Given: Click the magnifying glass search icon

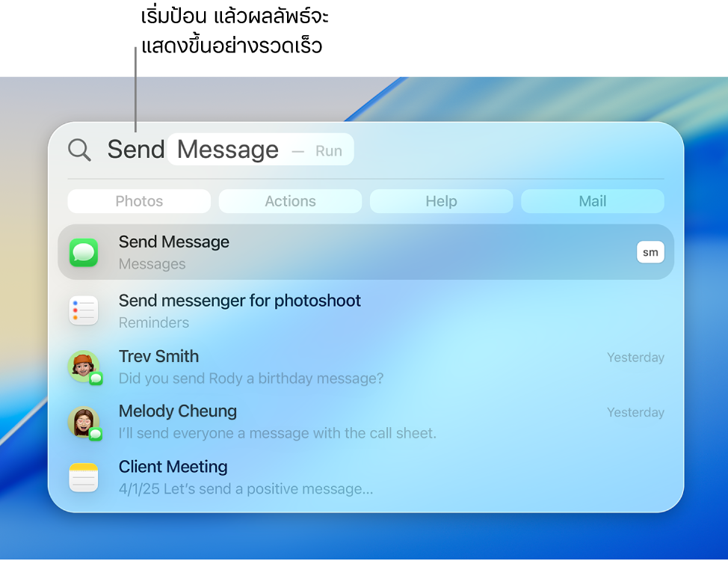Looking at the screenshot, I should click(79, 150).
